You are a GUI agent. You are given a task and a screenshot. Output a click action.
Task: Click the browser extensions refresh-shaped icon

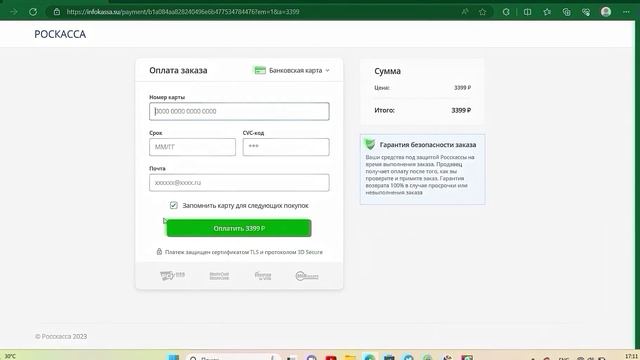coord(506,12)
